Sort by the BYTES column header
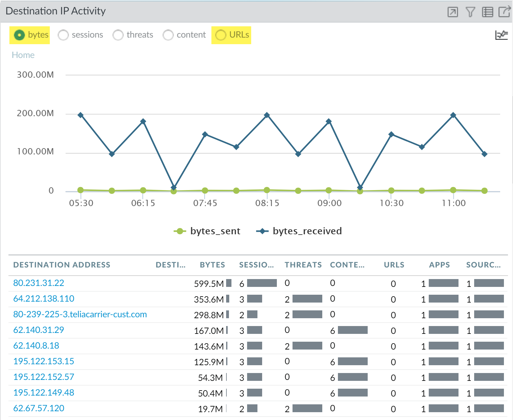This screenshot has width=513, height=420. [212, 265]
